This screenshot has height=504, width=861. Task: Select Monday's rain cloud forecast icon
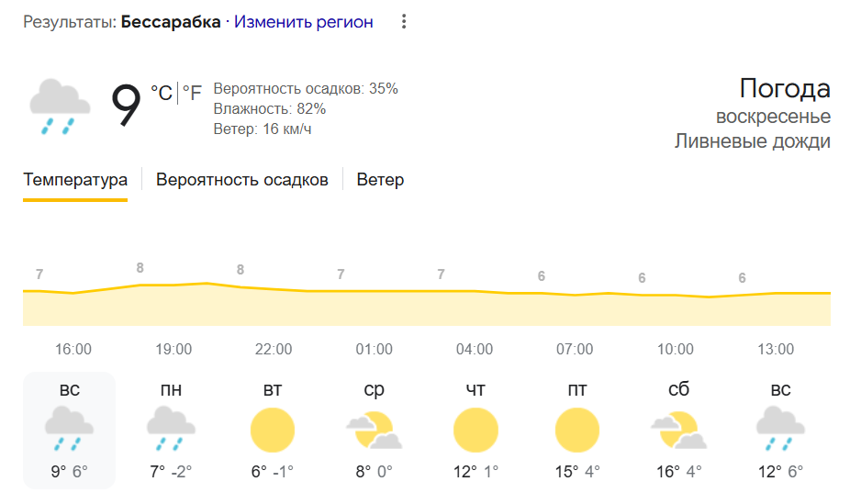pos(171,429)
